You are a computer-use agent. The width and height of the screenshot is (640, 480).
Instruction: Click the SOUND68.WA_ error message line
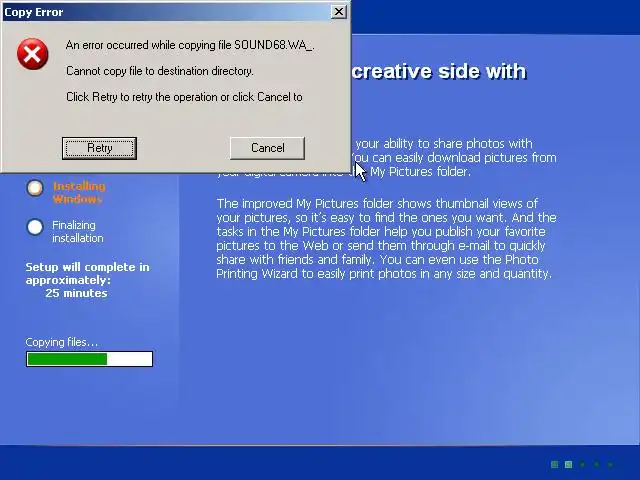pos(190,45)
